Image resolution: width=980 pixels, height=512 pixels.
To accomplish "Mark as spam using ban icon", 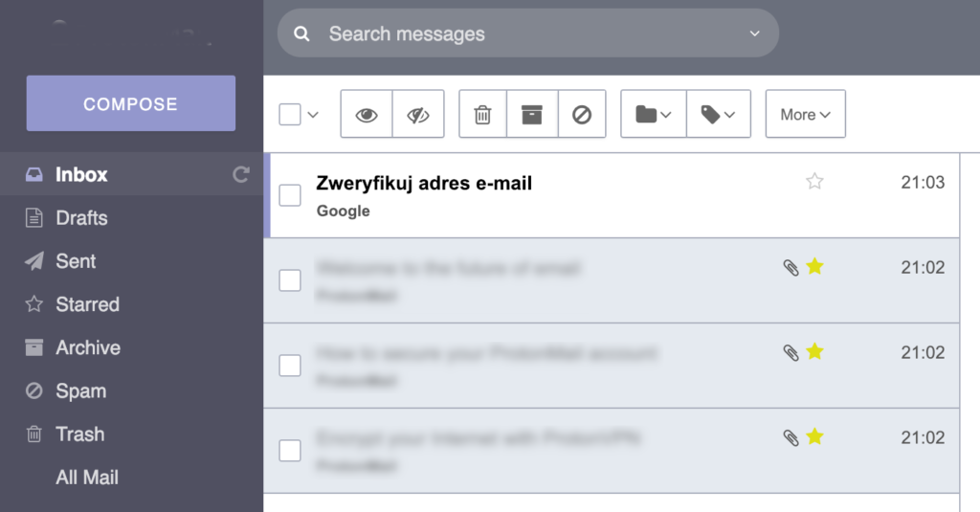I will point(582,115).
